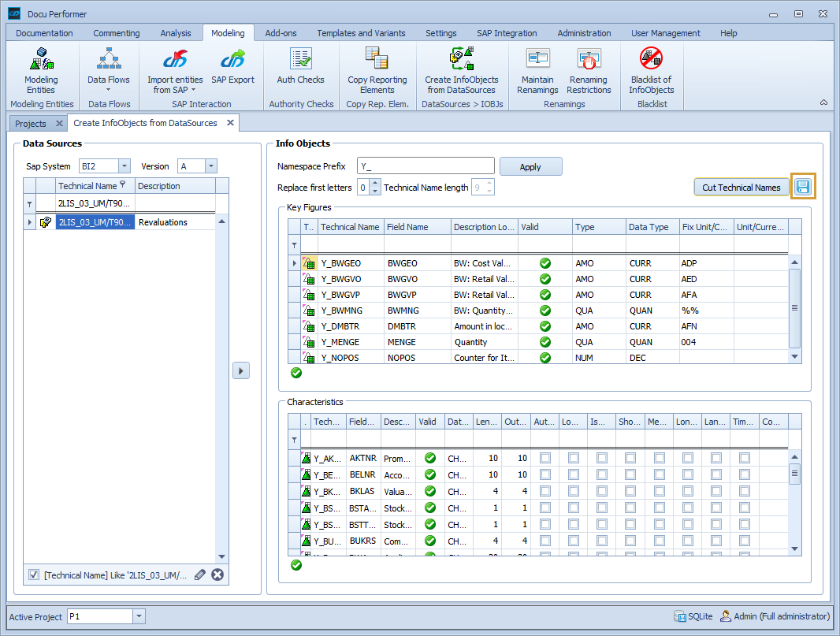Screen dimensions: 840x636
Task: Click the Namespace Prefix input field
Action: point(426,166)
